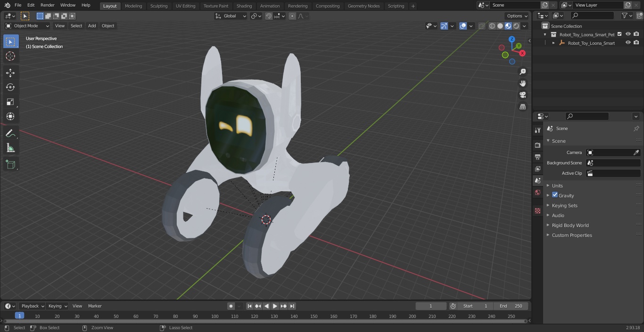Toggle X-ray display button

click(x=481, y=26)
